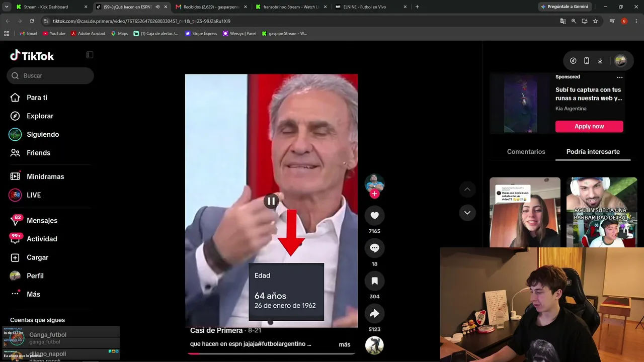Go to the previous video arrow
Screen dimensions: 644x362
pos(467,189)
